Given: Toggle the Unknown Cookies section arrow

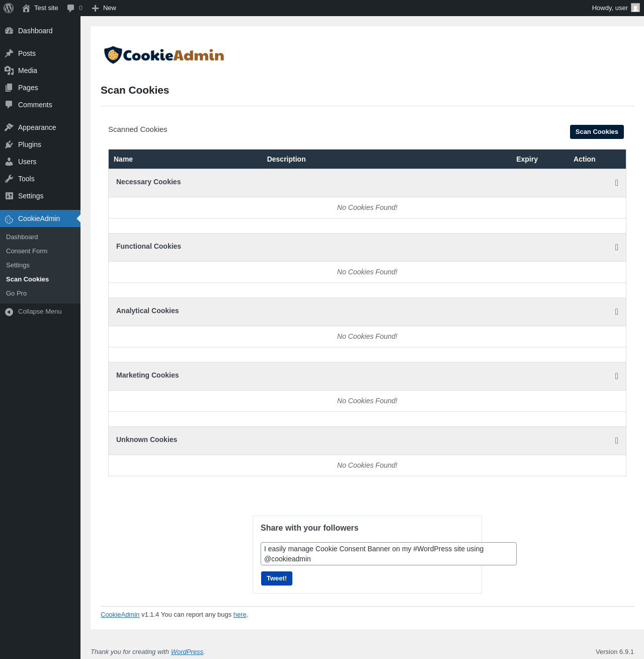Looking at the screenshot, I should pyautogui.click(x=617, y=441).
